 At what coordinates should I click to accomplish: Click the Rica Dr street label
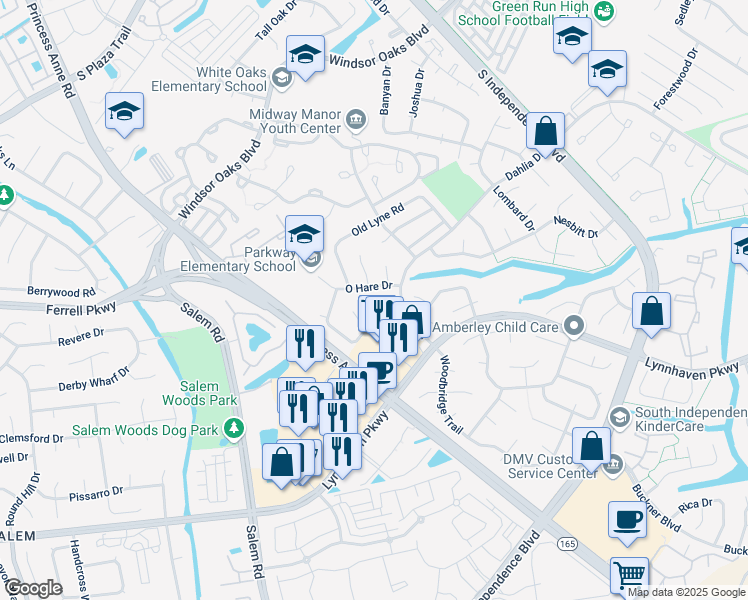coord(695,506)
